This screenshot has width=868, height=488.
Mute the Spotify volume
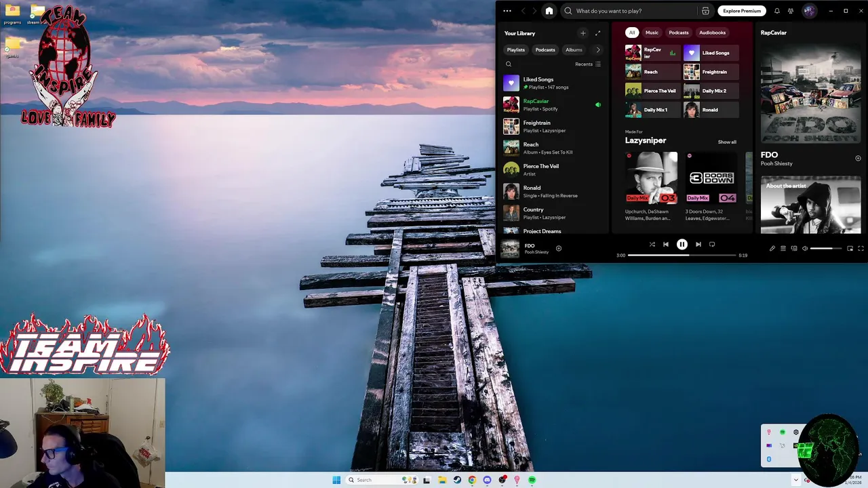[x=805, y=249]
